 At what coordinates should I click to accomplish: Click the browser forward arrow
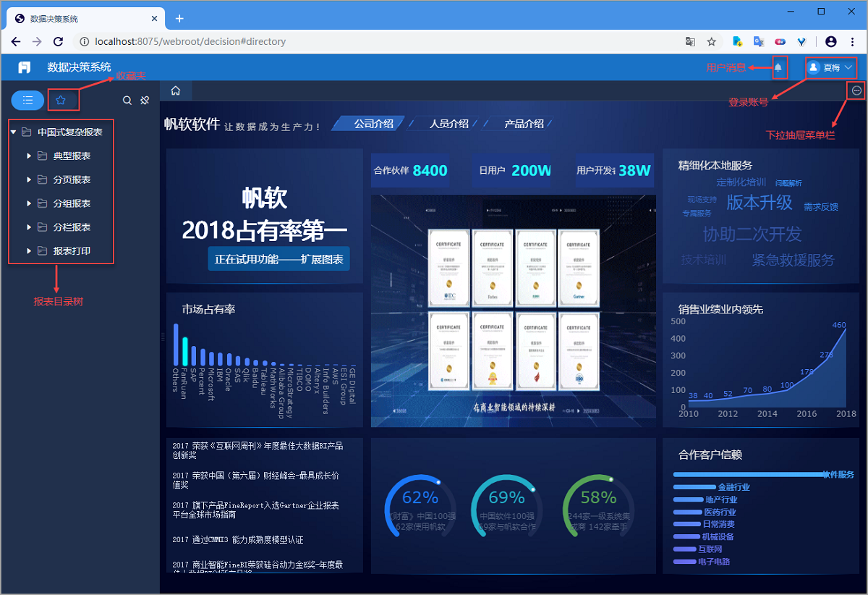pos(38,41)
